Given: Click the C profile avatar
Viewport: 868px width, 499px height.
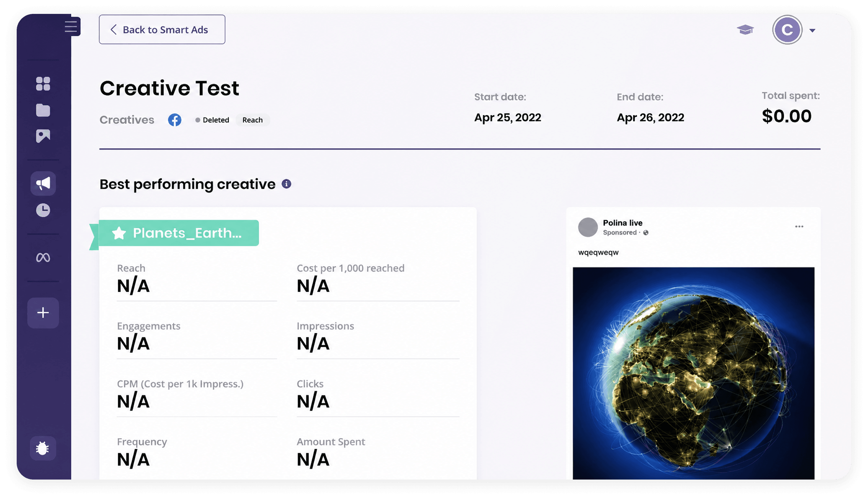Looking at the screenshot, I should [x=787, y=30].
